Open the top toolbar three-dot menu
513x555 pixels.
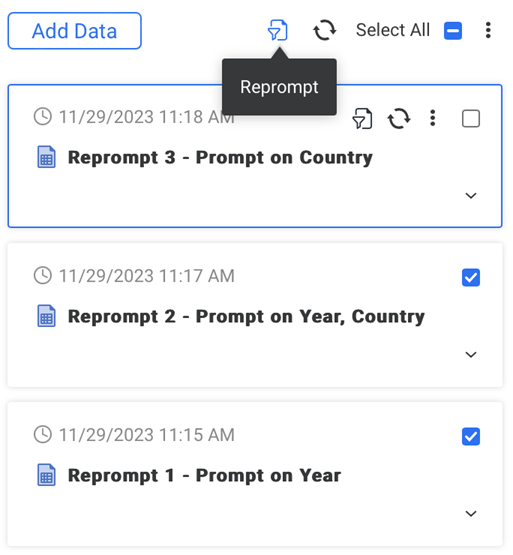(488, 30)
